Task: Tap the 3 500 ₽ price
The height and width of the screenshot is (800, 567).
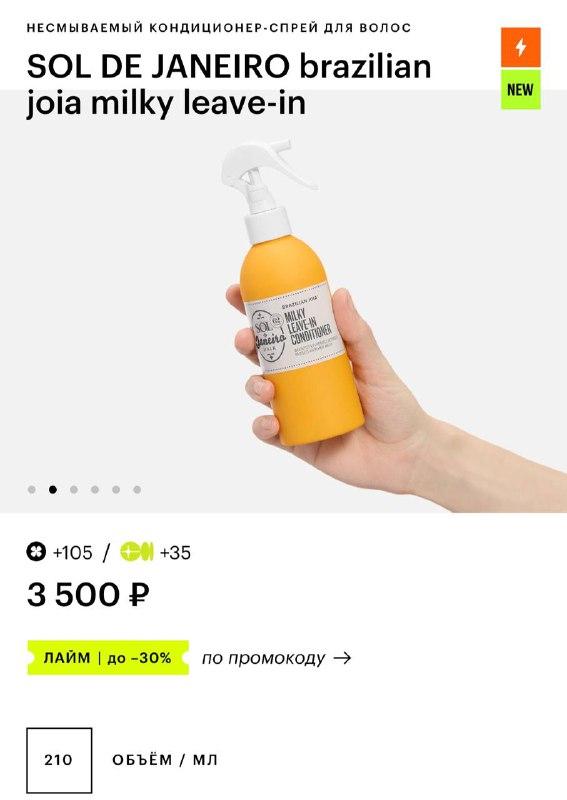Action: click(x=88, y=595)
